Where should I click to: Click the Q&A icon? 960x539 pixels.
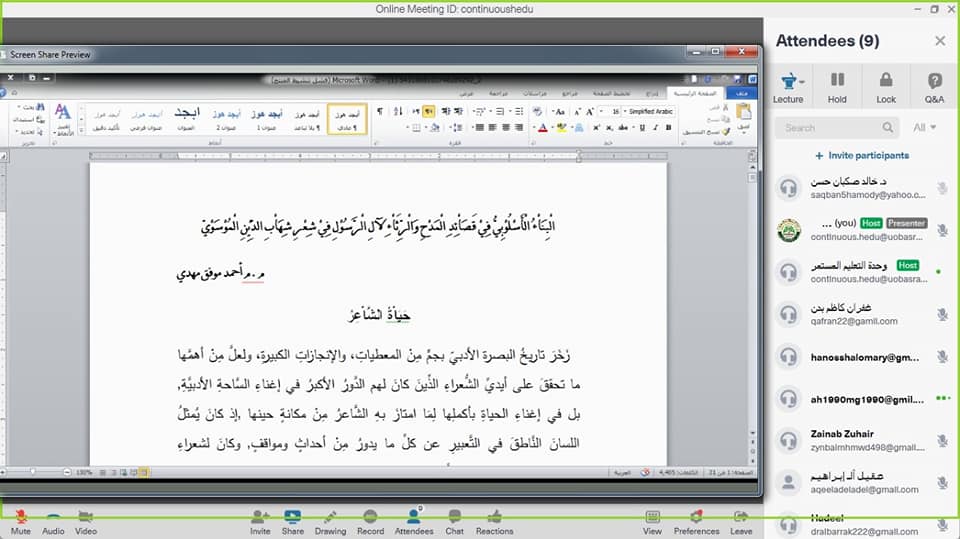click(934, 87)
